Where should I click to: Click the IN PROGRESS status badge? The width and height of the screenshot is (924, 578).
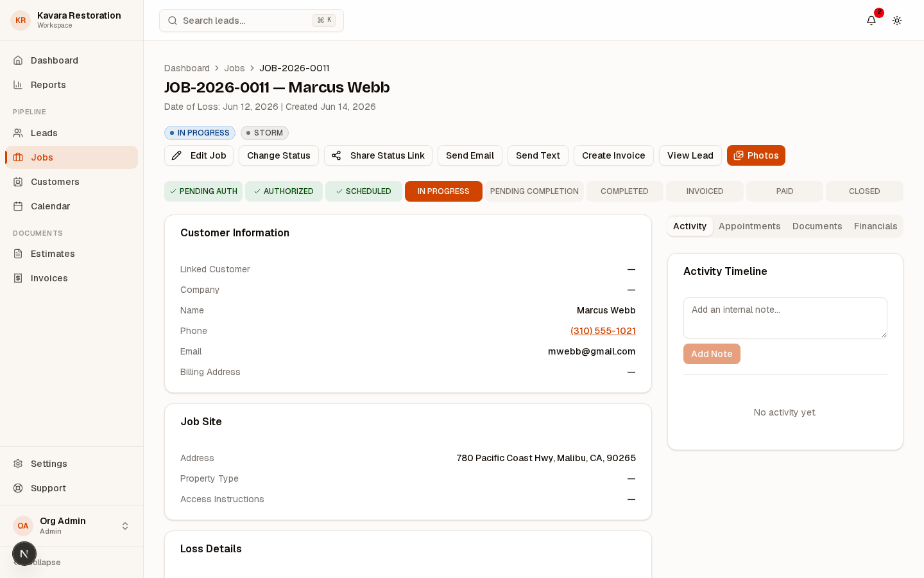point(200,133)
